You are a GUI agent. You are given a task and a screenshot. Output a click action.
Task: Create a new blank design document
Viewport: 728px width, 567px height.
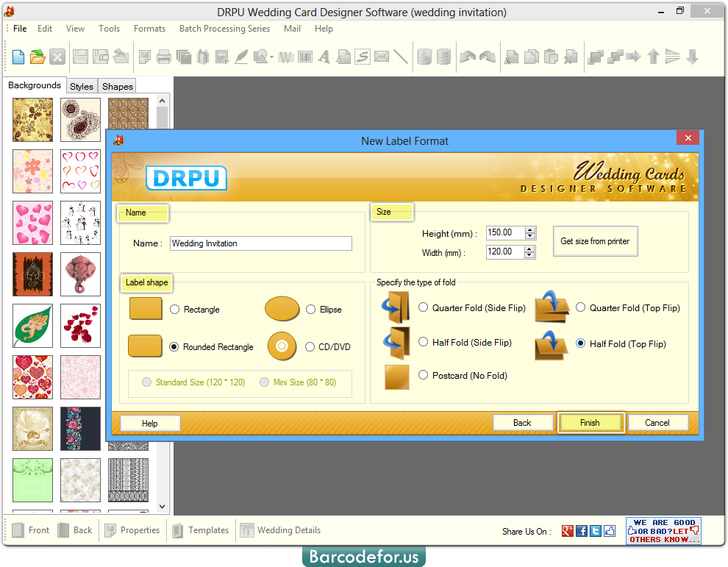(18, 57)
